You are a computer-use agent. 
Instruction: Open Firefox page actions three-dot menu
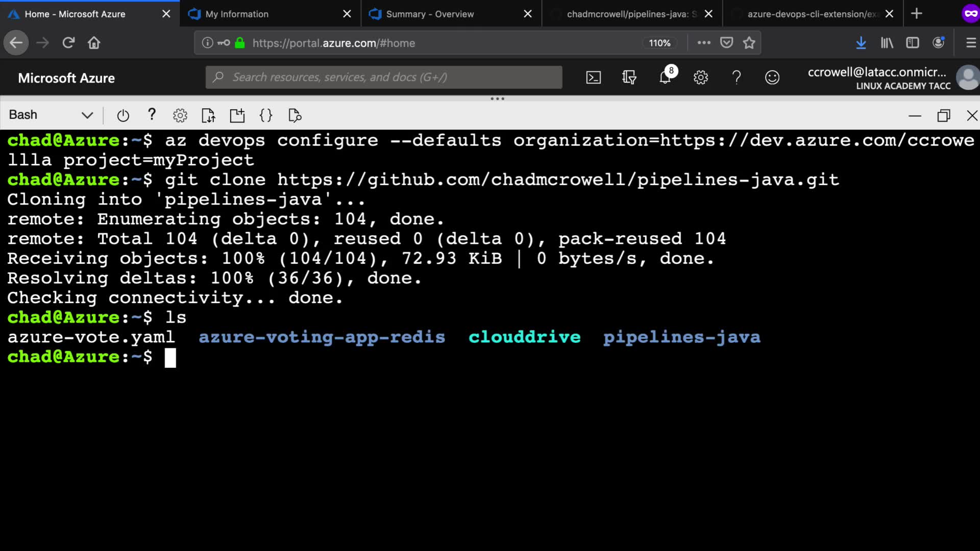pos(704,43)
